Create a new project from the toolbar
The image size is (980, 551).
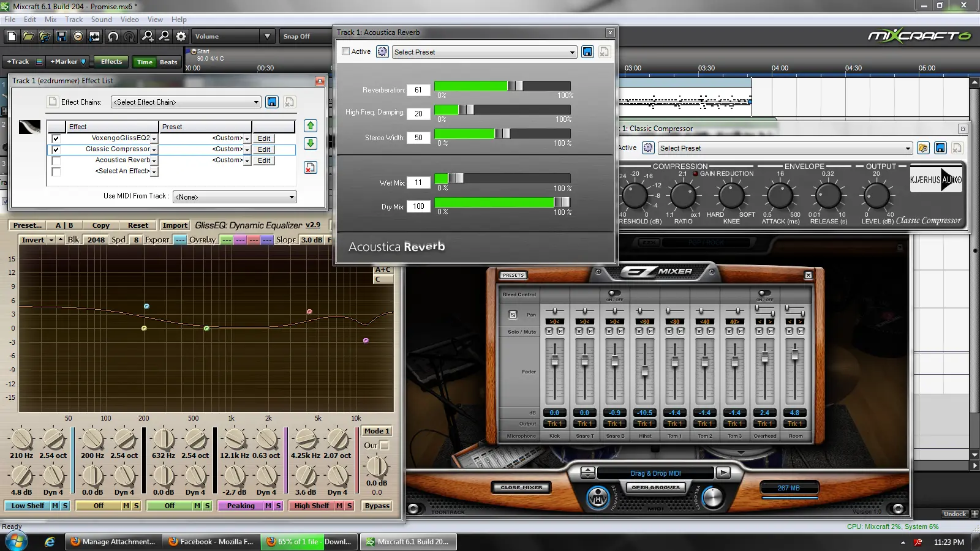point(12,37)
